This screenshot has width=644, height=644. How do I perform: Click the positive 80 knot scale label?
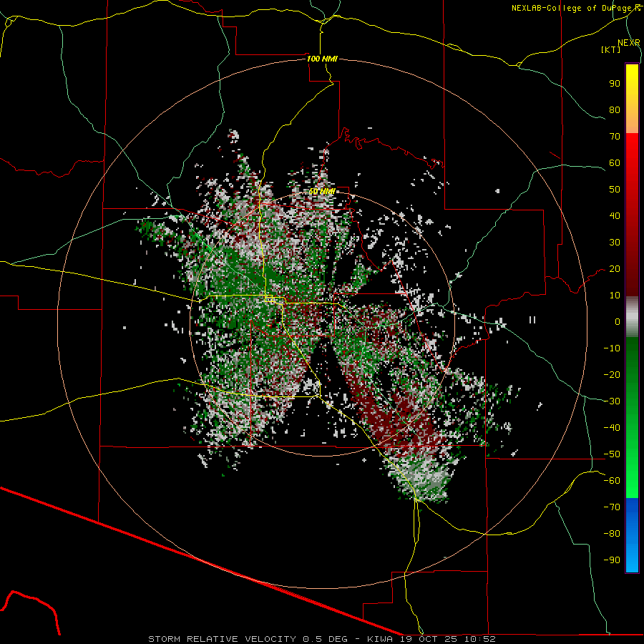click(615, 110)
